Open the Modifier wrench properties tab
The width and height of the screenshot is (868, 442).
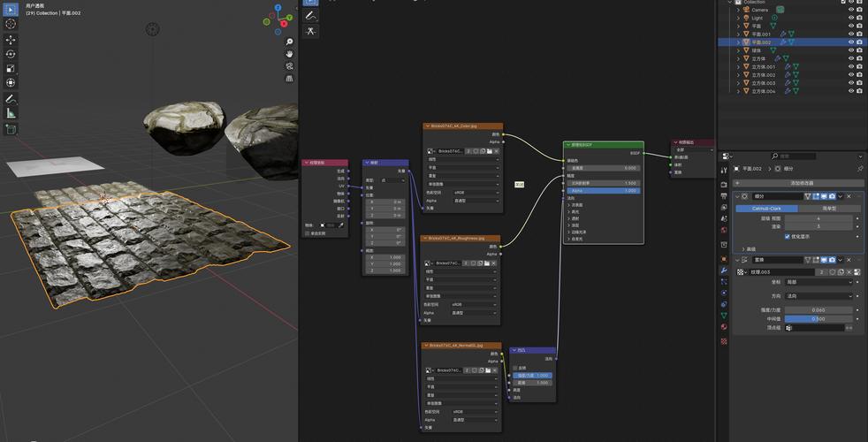point(724,271)
